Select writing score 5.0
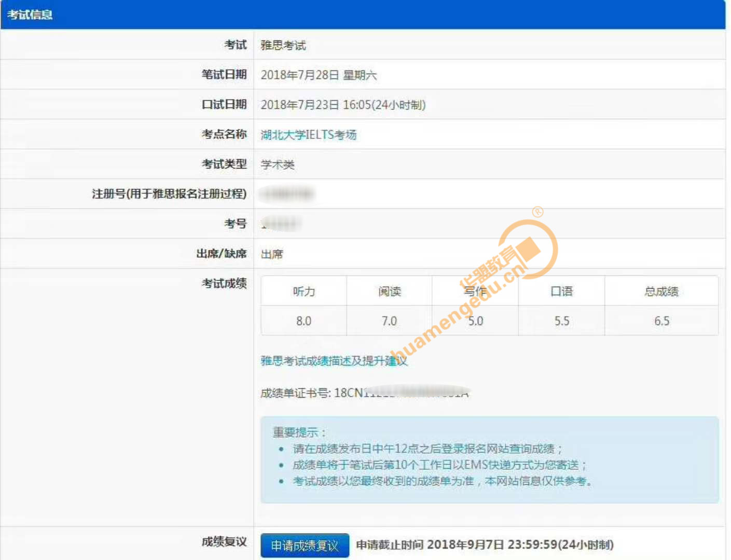731x560 pixels. [476, 321]
